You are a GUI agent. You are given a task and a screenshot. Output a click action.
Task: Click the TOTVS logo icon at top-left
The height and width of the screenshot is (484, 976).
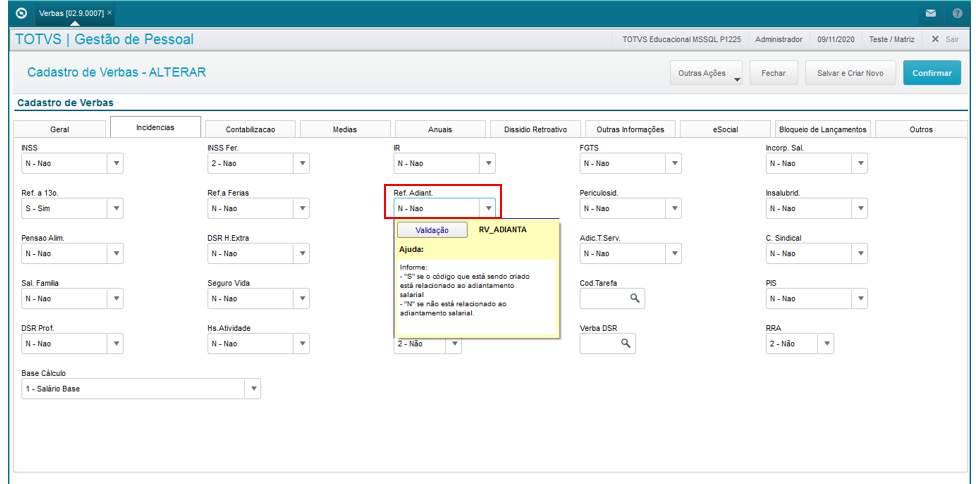coord(22,12)
